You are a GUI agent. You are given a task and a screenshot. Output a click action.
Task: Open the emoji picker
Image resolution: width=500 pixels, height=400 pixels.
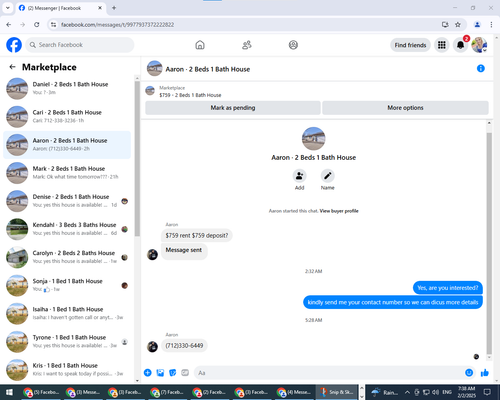click(x=469, y=373)
